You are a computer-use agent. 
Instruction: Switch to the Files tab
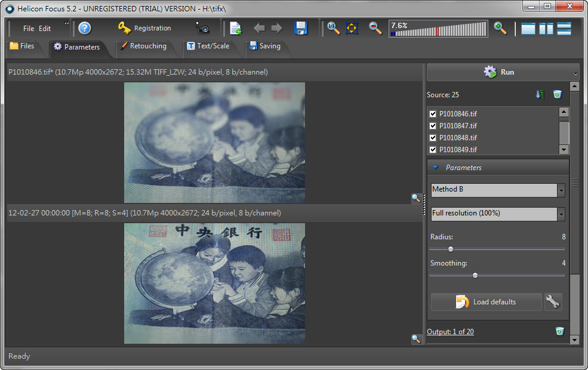coord(23,47)
